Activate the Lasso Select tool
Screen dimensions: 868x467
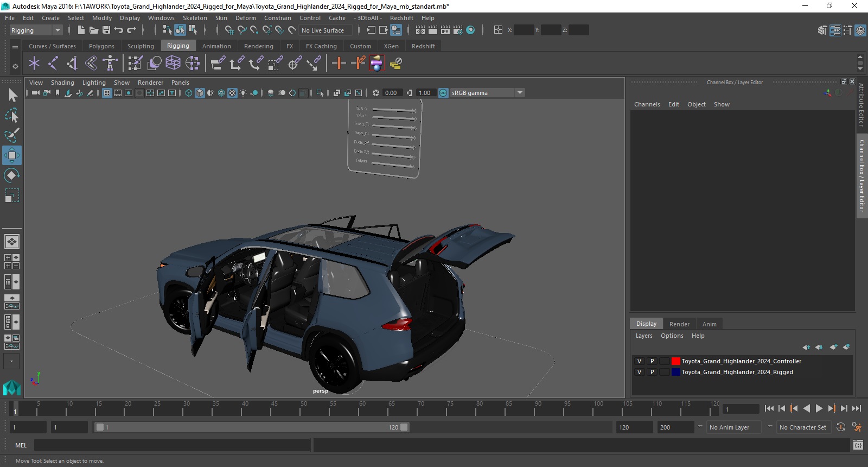[x=12, y=116]
